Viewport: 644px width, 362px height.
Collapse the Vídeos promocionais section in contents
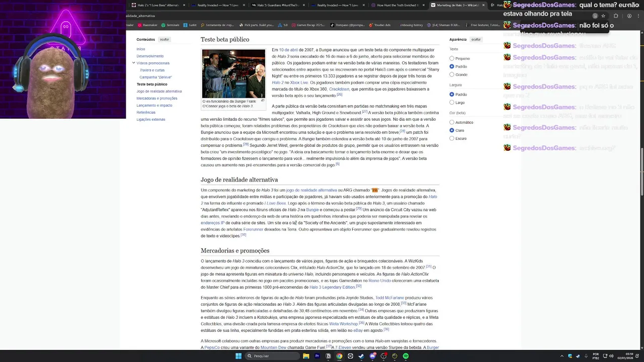point(133,63)
